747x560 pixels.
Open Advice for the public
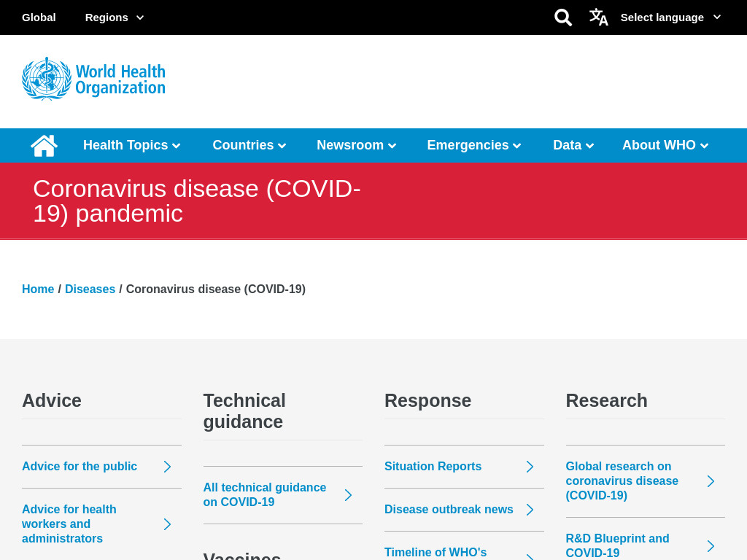tap(80, 466)
